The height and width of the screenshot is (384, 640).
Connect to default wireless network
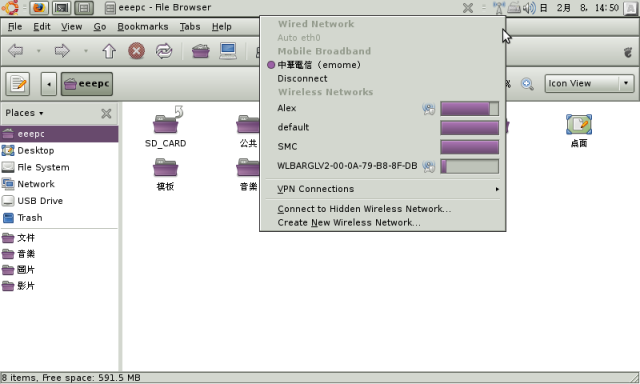click(x=383, y=127)
